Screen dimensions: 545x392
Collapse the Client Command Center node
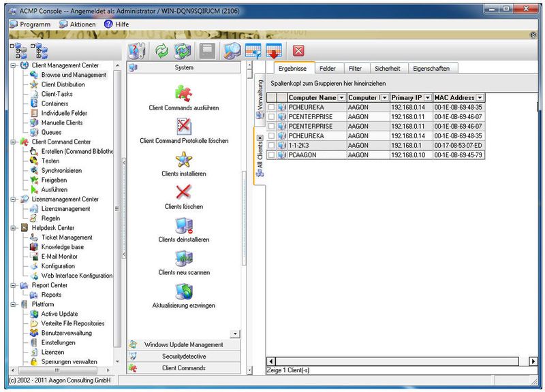coord(13,142)
